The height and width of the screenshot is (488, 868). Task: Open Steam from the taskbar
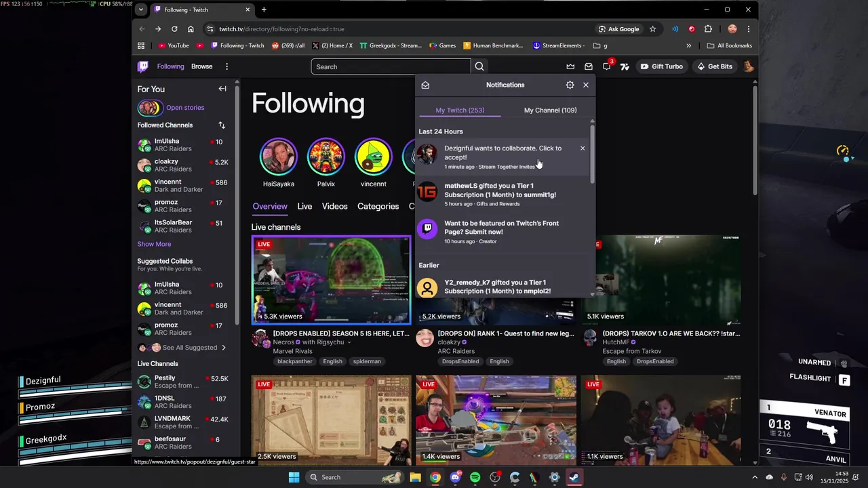click(x=574, y=477)
